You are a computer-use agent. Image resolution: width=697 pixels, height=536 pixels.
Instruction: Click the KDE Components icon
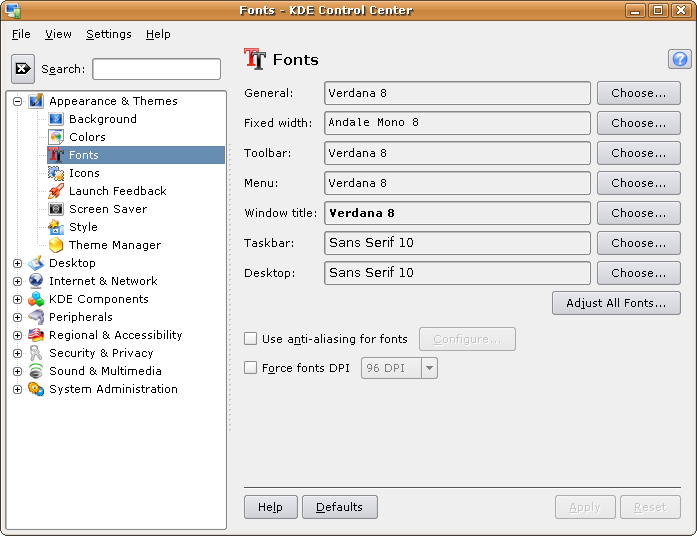point(36,299)
